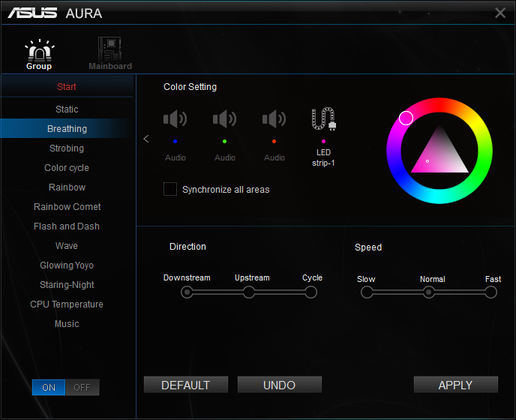This screenshot has width=516, height=420.
Task: Switch to the Mainboard tab
Action: click(x=110, y=54)
